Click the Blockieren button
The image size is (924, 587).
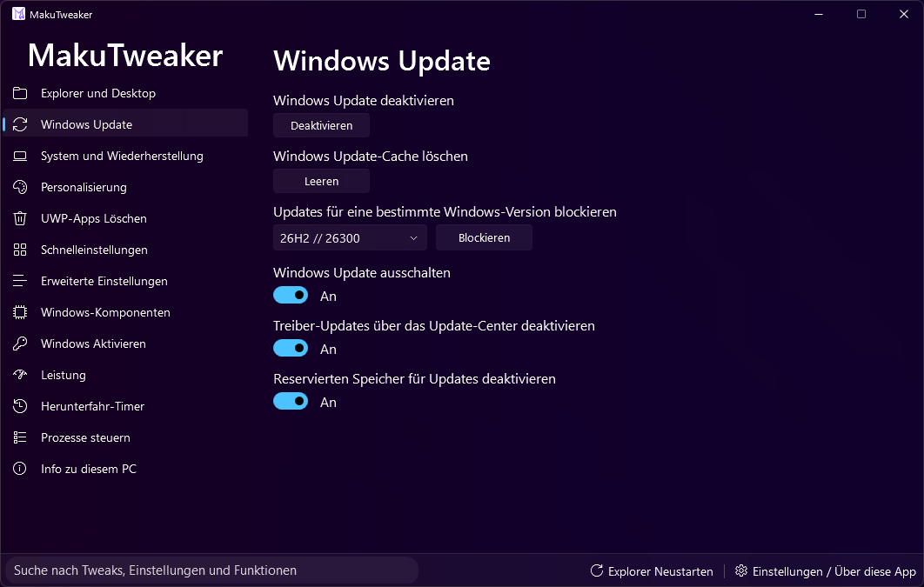pyautogui.click(x=485, y=238)
